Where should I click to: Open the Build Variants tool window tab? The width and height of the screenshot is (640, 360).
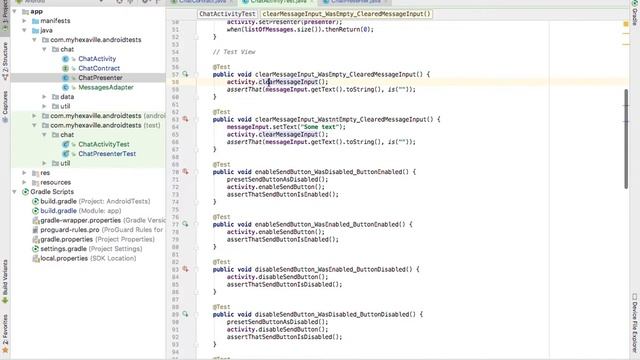tap(5, 282)
